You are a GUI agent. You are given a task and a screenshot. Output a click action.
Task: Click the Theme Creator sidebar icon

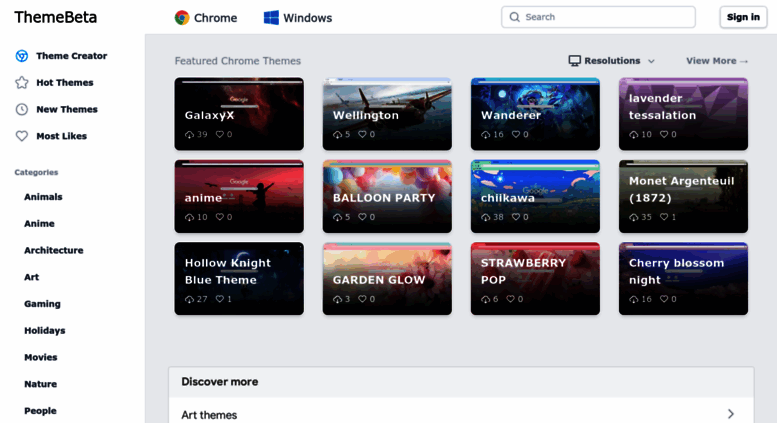22,56
